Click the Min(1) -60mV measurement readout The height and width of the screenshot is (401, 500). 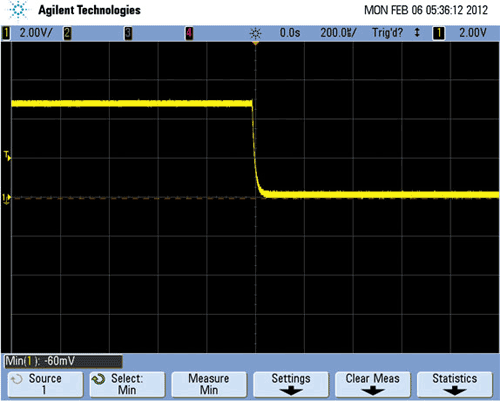tap(63, 361)
